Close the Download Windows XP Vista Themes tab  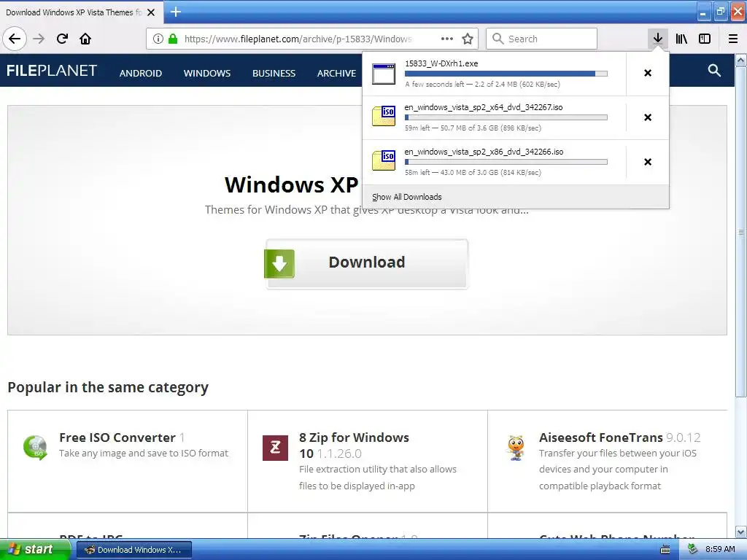tap(151, 12)
